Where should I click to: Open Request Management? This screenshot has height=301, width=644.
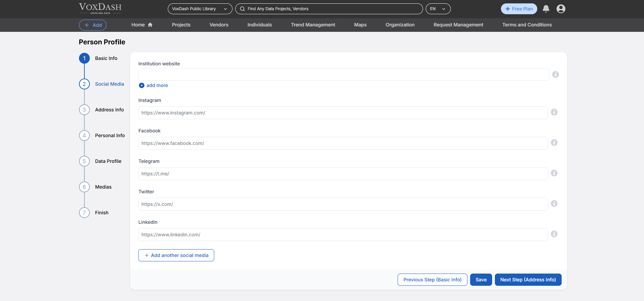click(x=458, y=25)
